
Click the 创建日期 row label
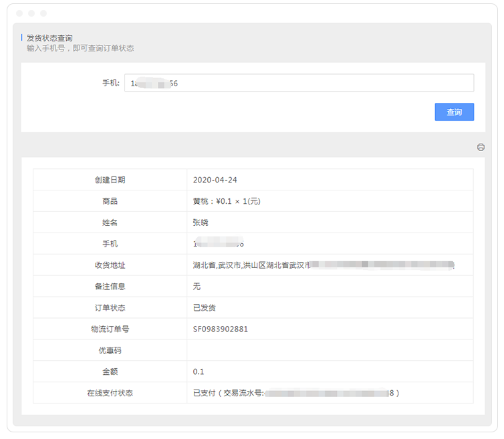click(110, 180)
